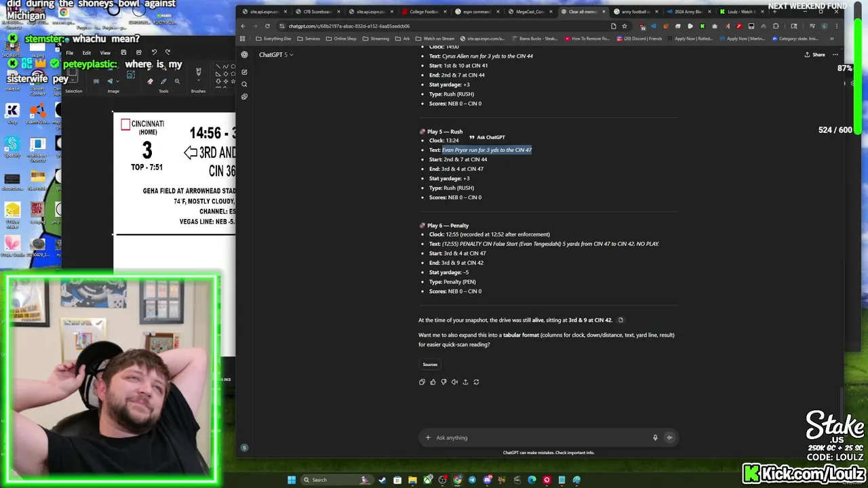The height and width of the screenshot is (488, 868).
Task: Click the highlighted Evan Pryor run text
Action: (x=487, y=150)
